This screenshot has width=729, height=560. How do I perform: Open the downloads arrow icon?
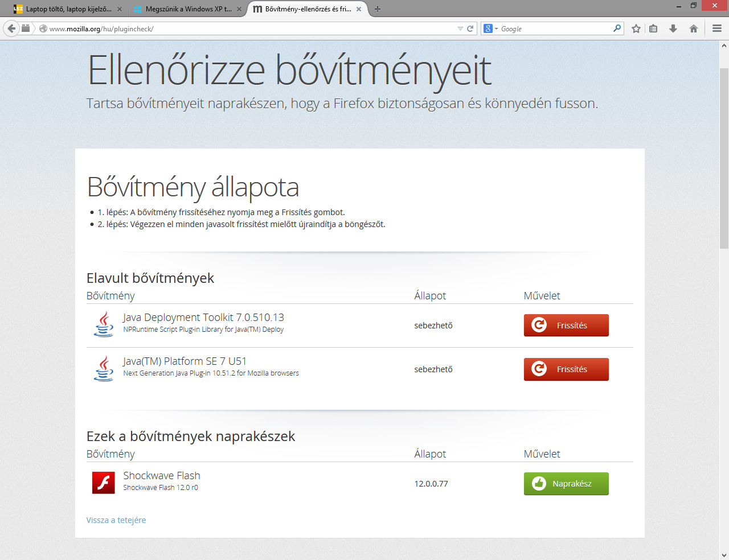click(x=673, y=28)
